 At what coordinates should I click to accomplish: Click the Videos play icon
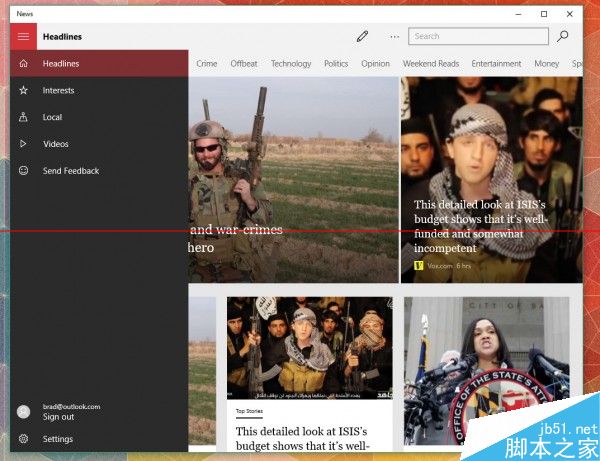coord(23,143)
